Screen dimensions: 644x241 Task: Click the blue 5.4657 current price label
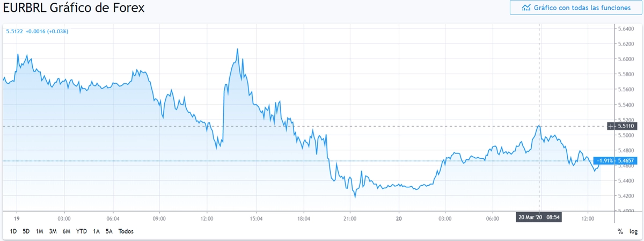[626, 160]
